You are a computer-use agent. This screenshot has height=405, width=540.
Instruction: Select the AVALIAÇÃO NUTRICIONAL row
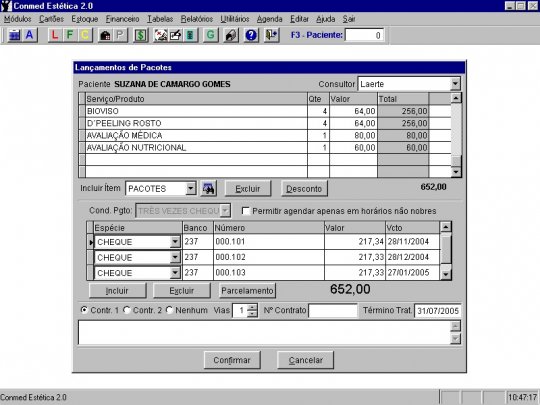click(x=264, y=147)
